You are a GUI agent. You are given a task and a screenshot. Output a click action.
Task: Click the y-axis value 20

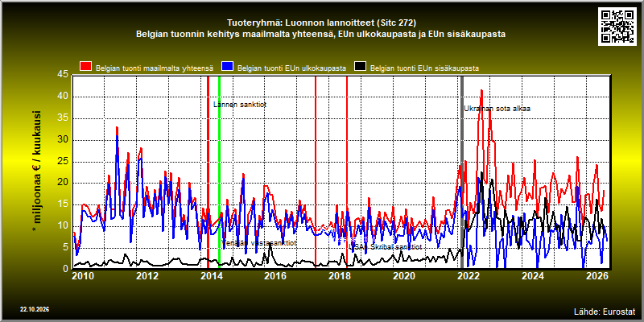tap(63, 183)
